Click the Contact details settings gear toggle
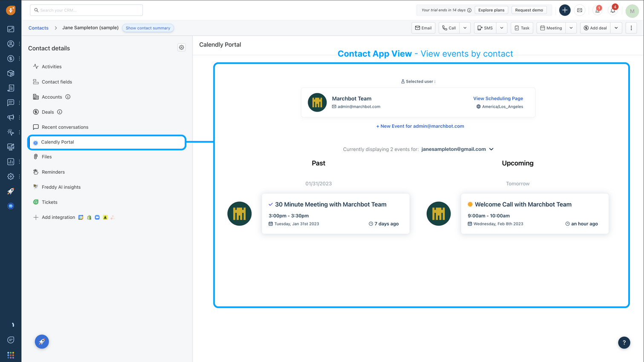The width and height of the screenshot is (644, 362). (182, 47)
